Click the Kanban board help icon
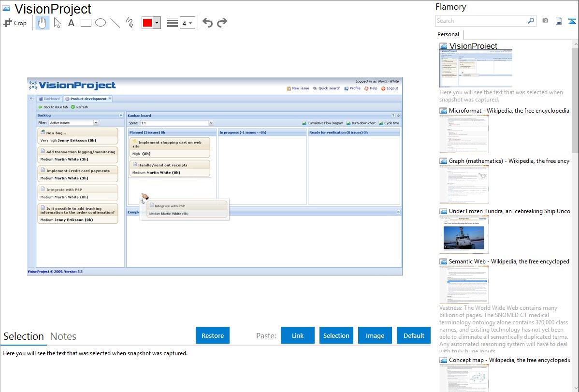This screenshot has width=579, height=392. [x=393, y=115]
